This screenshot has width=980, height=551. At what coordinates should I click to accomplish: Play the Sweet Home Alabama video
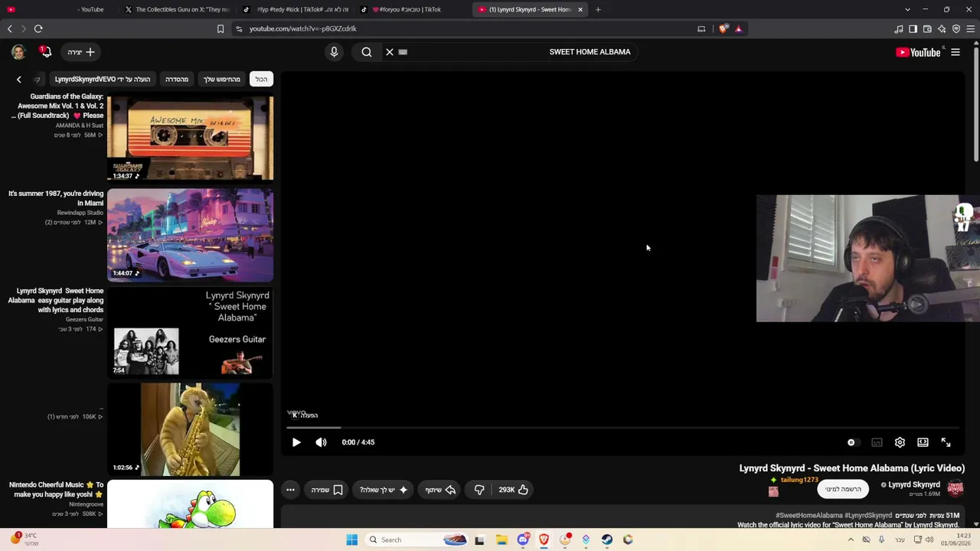tap(296, 442)
